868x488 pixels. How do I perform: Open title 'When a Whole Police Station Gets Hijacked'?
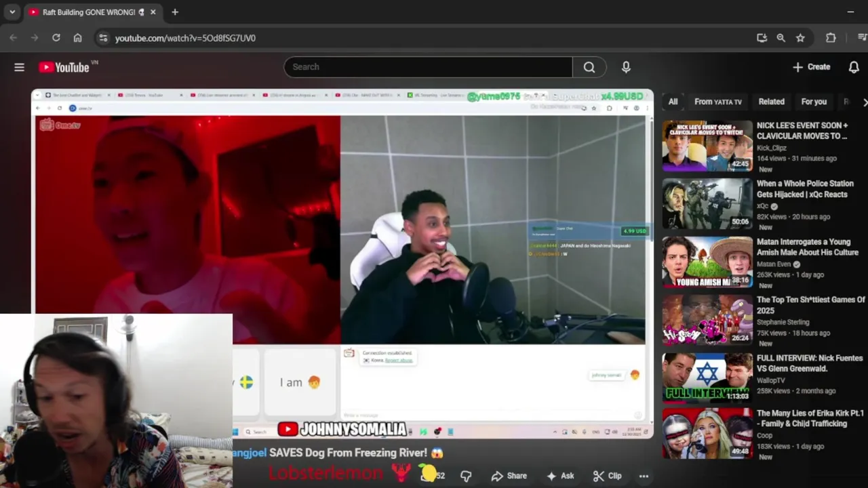click(805, 189)
